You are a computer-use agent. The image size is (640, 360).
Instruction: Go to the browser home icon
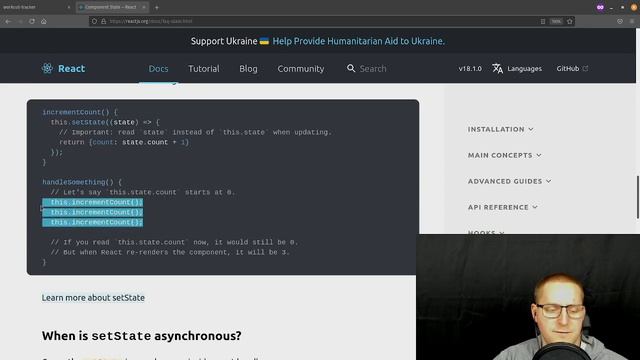click(x=44, y=21)
